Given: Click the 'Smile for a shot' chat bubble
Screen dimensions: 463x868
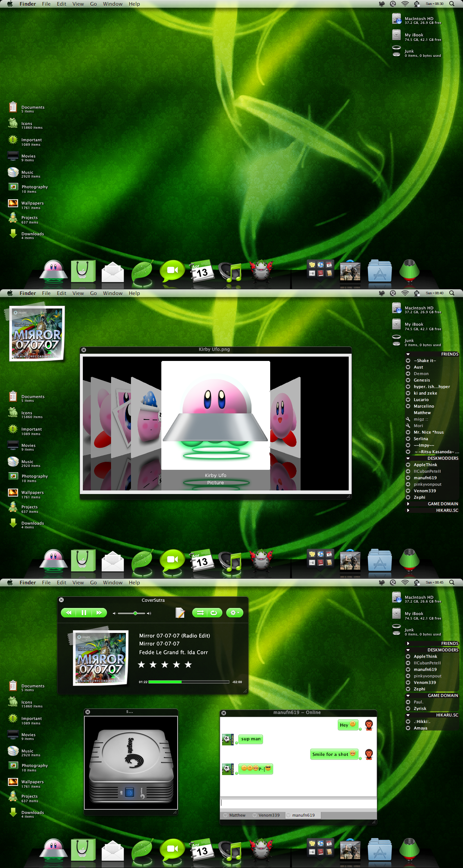Looking at the screenshot, I should (x=334, y=754).
